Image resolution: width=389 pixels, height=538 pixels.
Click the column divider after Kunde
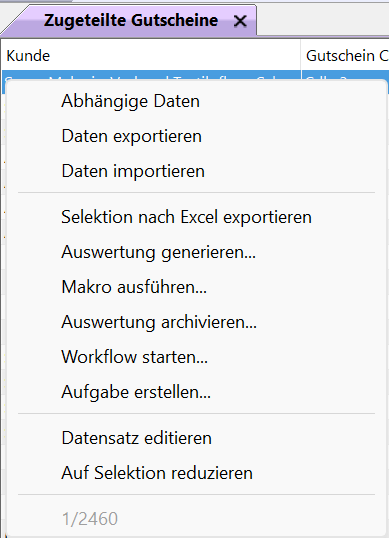[x=301, y=56]
